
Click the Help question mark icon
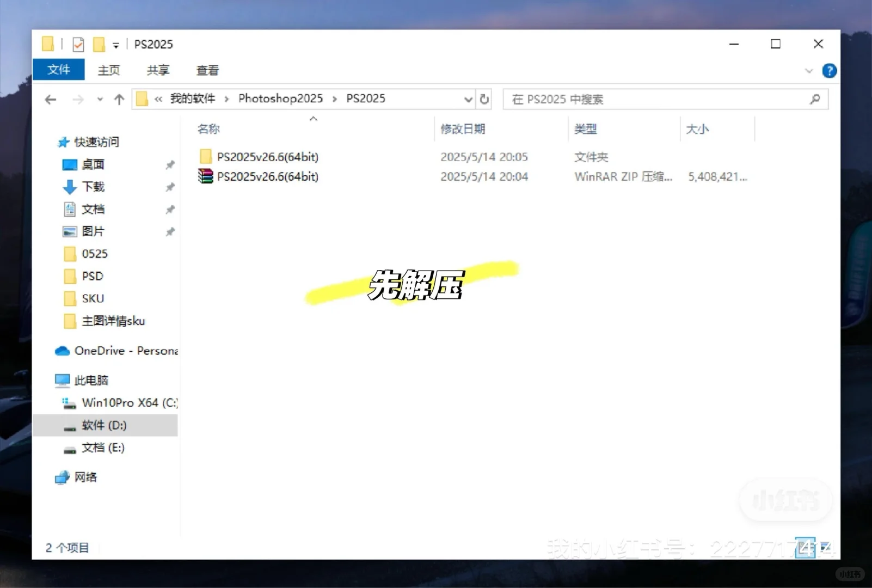click(x=829, y=70)
